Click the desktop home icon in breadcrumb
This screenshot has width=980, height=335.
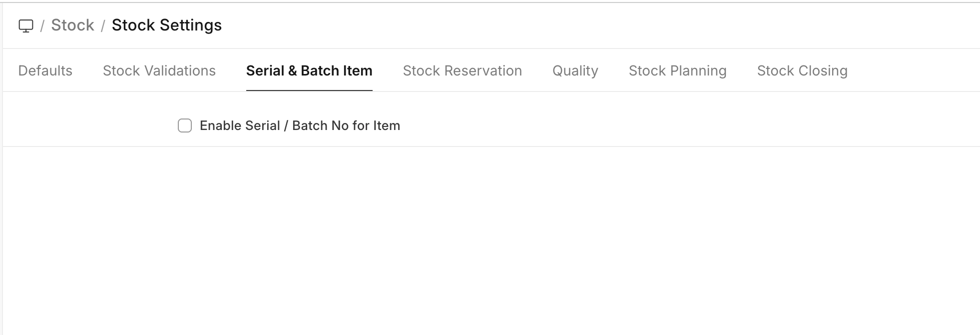pyautogui.click(x=26, y=25)
